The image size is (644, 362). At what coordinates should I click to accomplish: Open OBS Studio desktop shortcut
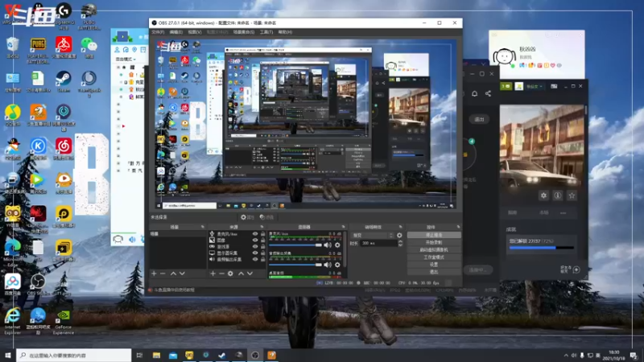coord(38,285)
